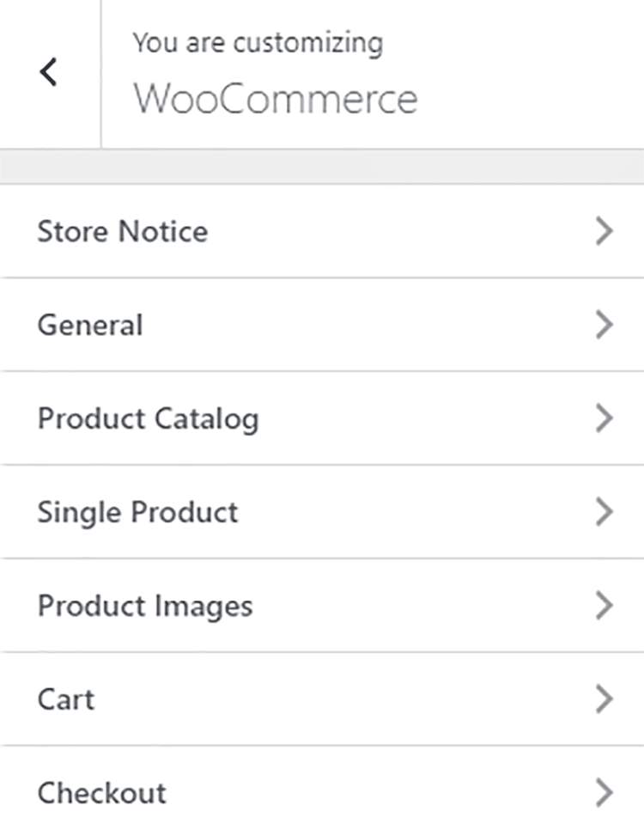Screen dimensions: 644x836
Task: Go back using the left arrow
Action: point(49,73)
